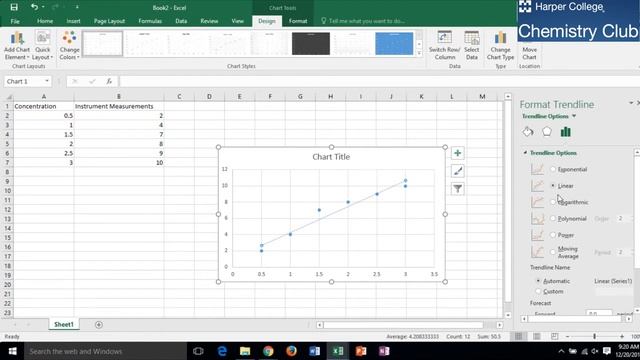Select the Sheet1 tab

point(64,324)
